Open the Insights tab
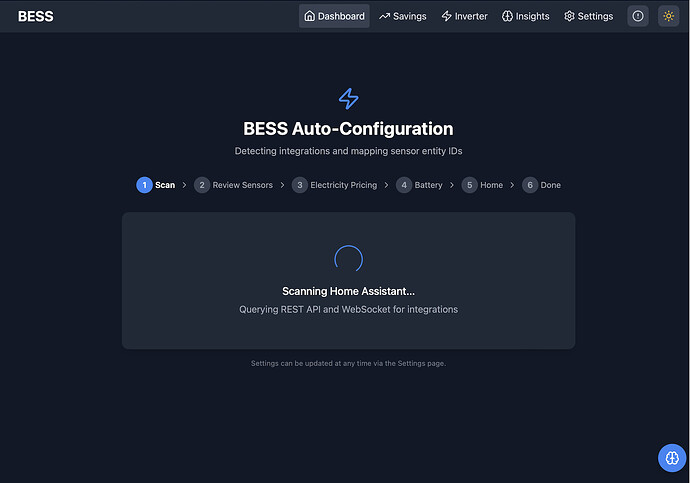 tap(525, 16)
